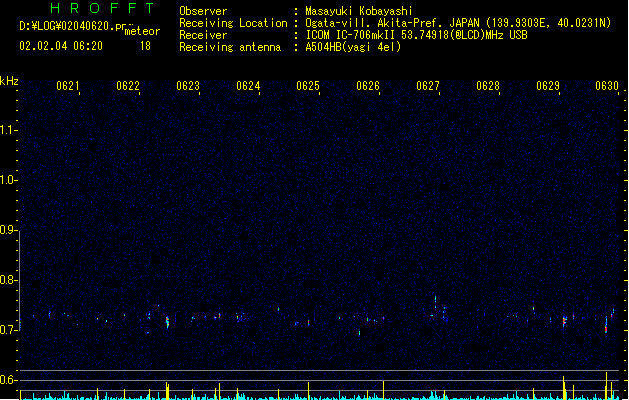Click the 0628 time marker
The image size is (629, 400).
tap(488, 86)
